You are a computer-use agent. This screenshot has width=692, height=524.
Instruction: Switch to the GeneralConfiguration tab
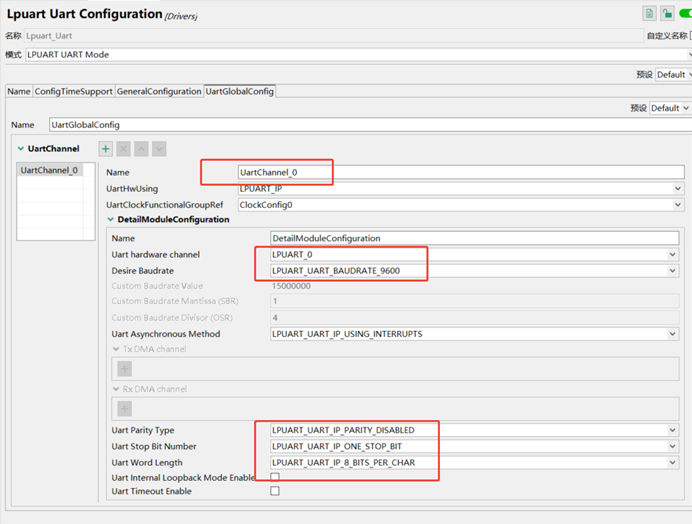[159, 91]
